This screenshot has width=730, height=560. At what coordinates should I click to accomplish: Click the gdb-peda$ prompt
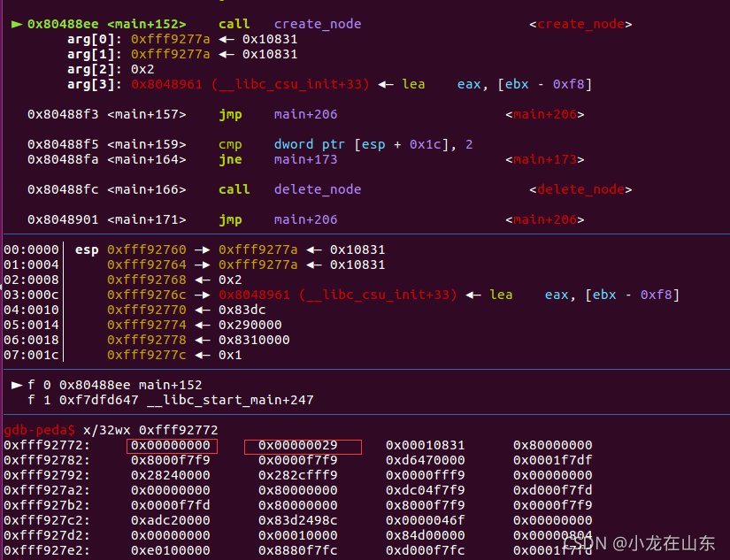coord(39,430)
